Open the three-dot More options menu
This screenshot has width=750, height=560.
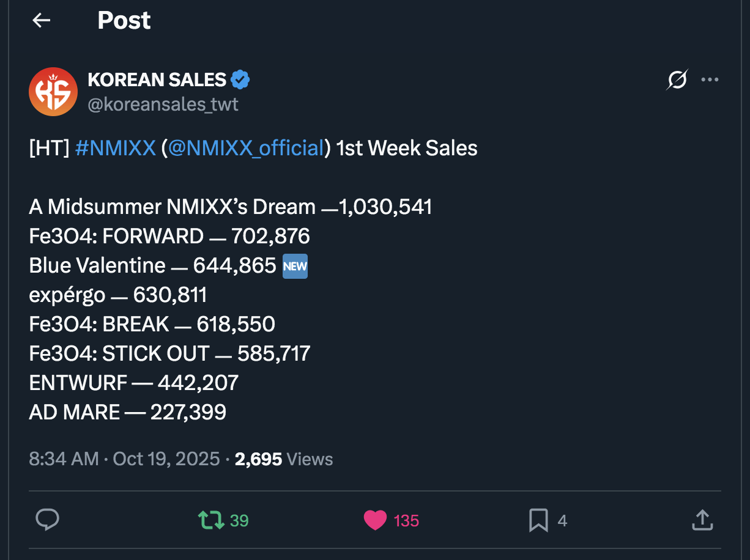[x=710, y=80]
